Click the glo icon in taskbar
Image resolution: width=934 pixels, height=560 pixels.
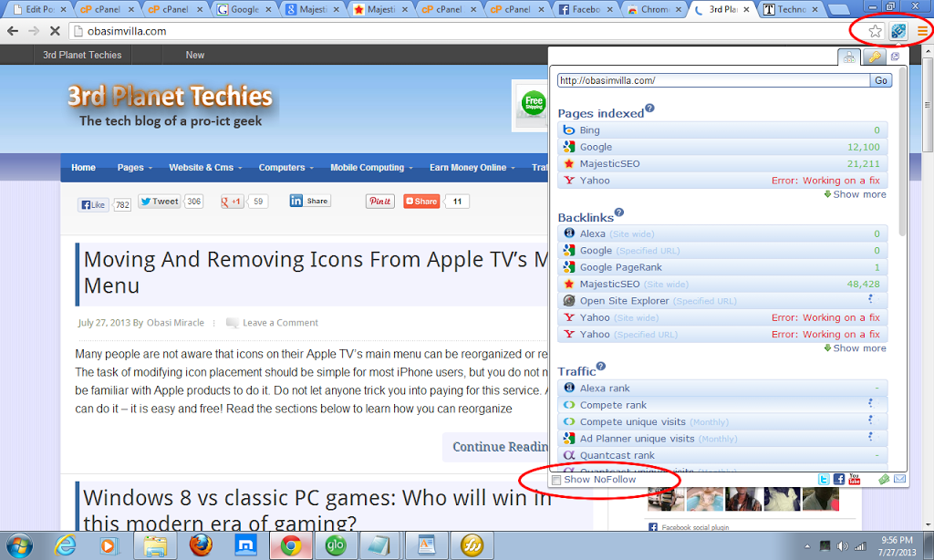coord(336,545)
